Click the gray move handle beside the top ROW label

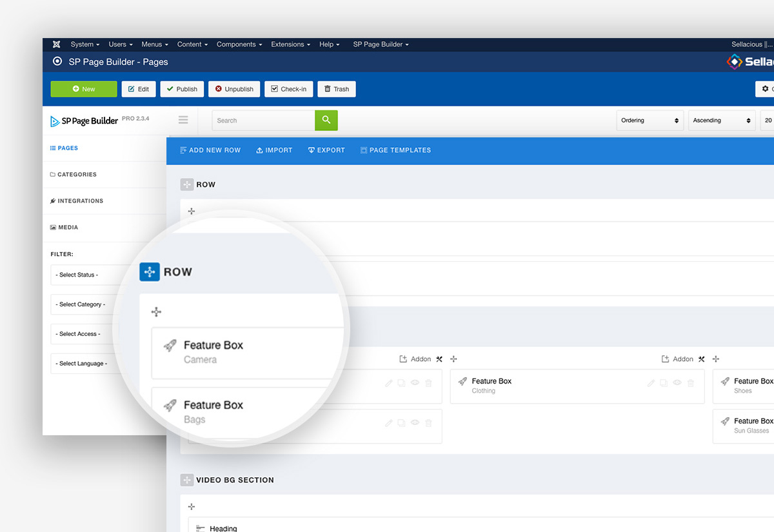pos(186,184)
